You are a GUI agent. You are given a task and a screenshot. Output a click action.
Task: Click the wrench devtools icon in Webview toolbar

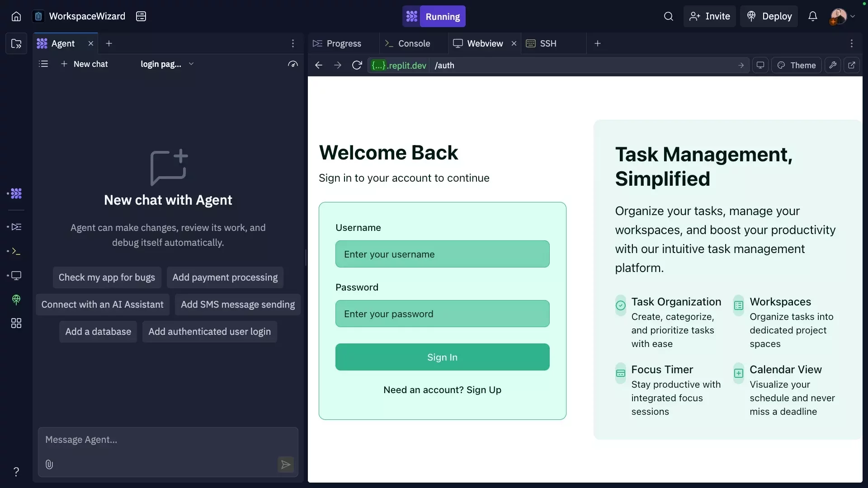pyautogui.click(x=833, y=65)
